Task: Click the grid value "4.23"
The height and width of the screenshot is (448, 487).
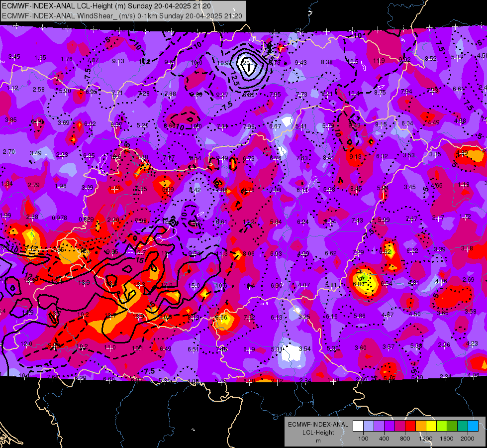Action: point(472,343)
